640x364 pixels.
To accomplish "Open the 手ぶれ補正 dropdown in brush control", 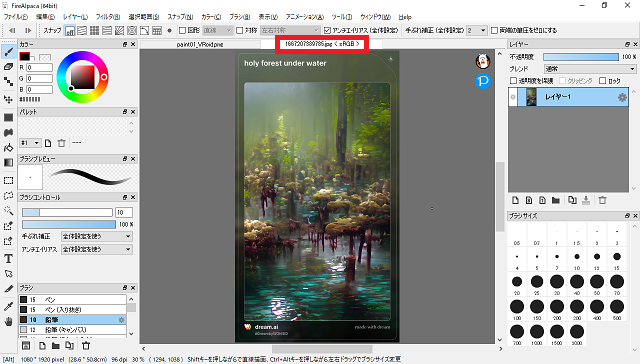I will coord(97,236).
